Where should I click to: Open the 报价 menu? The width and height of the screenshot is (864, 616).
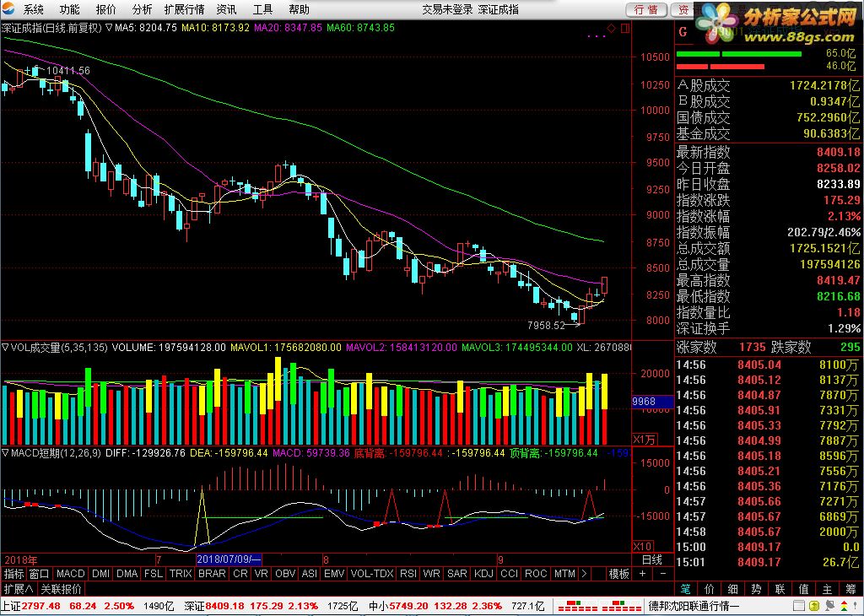pos(105,9)
